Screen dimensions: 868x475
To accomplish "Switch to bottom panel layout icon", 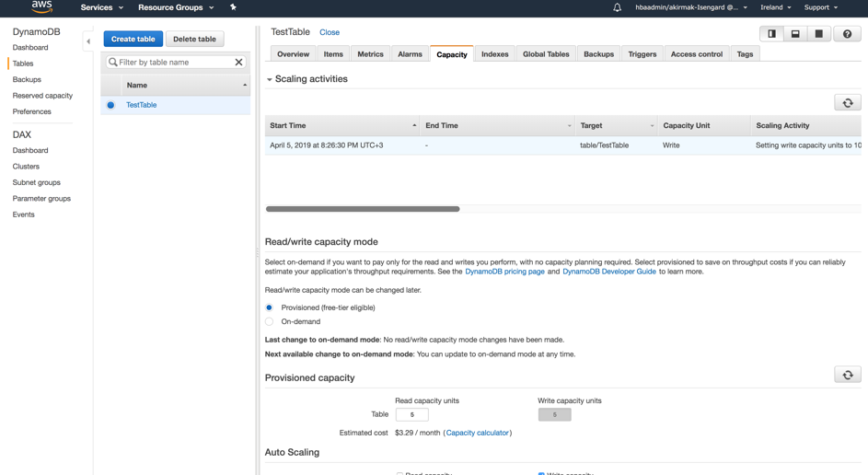I will point(795,34).
